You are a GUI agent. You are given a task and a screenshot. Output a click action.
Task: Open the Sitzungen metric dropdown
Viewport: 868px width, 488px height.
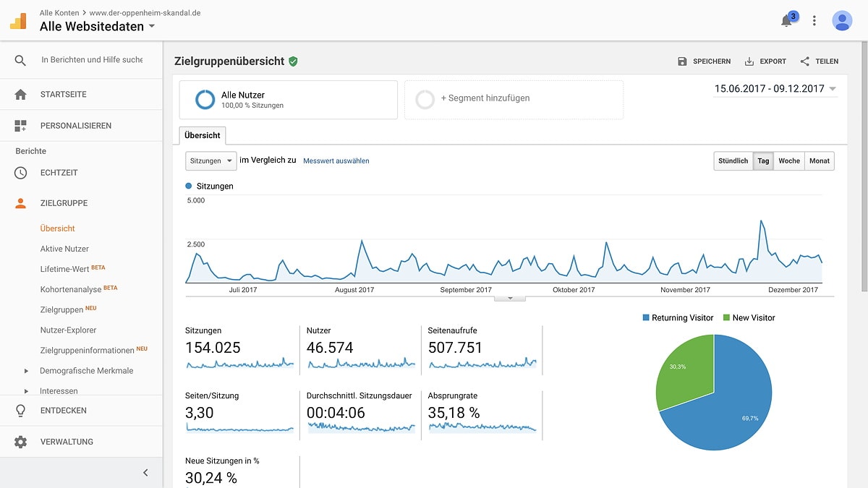pos(210,160)
